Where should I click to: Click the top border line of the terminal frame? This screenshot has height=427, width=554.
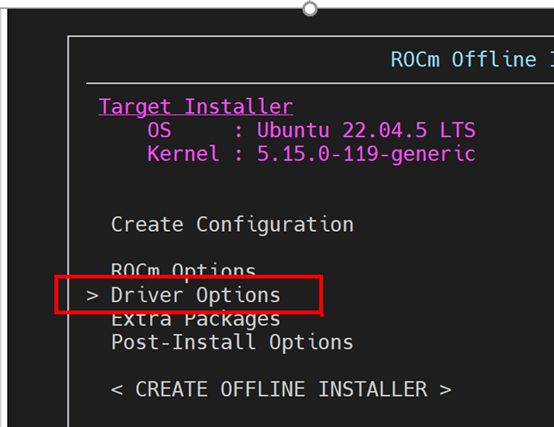[311, 36]
